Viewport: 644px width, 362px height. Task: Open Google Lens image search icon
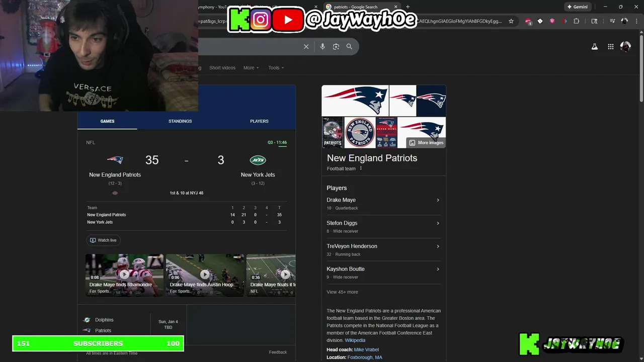[336, 46]
